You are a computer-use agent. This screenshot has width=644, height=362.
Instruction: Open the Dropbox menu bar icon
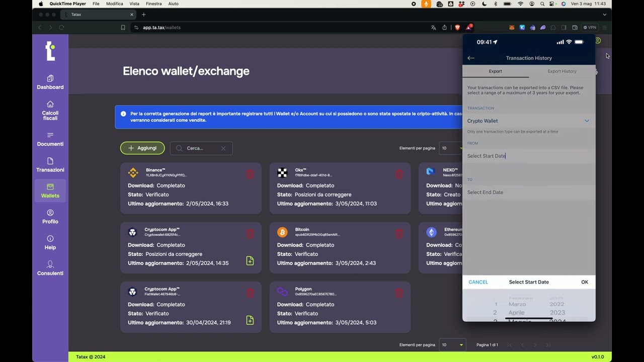point(461,4)
